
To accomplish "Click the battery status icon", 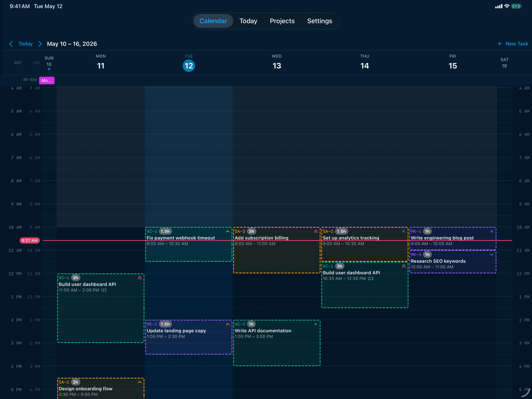I will 516,6.
